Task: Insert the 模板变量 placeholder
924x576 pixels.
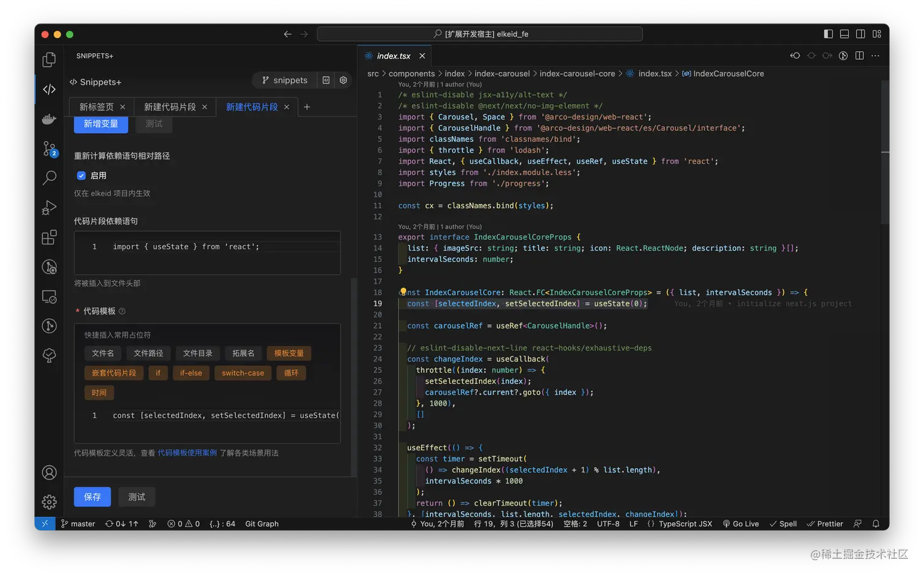Action: (x=289, y=353)
